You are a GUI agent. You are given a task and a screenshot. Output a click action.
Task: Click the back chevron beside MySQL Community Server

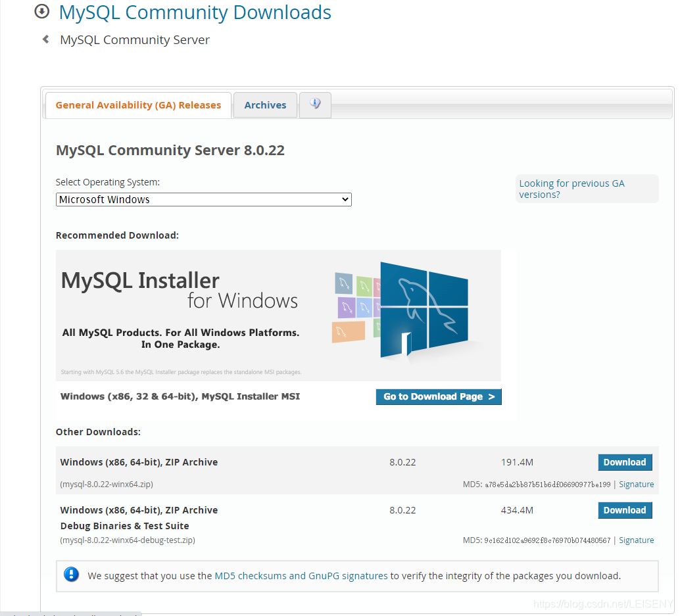click(x=45, y=39)
